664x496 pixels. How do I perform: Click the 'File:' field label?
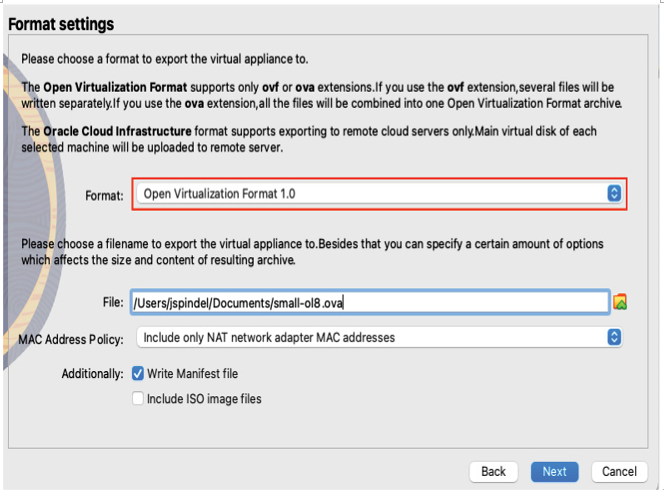click(113, 302)
